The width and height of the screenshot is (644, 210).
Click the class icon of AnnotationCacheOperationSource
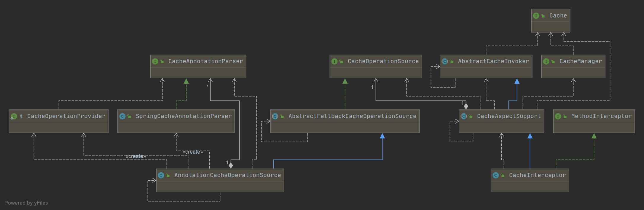(161, 175)
